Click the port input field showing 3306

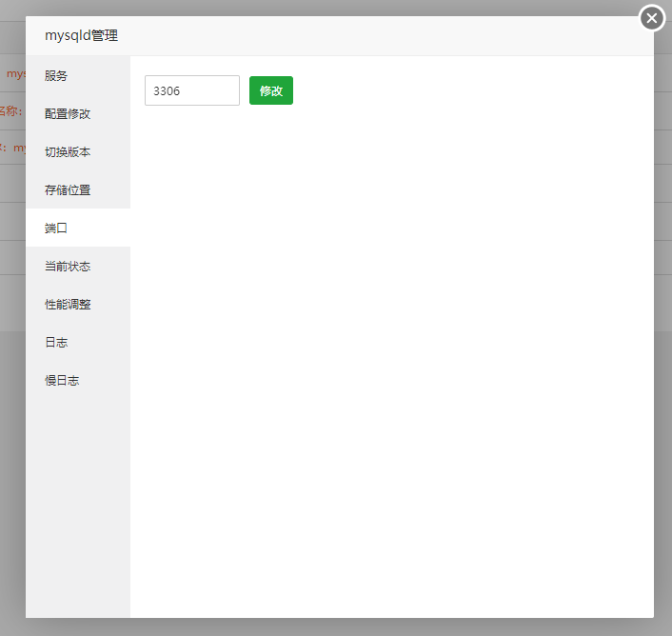pyautogui.click(x=192, y=90)
